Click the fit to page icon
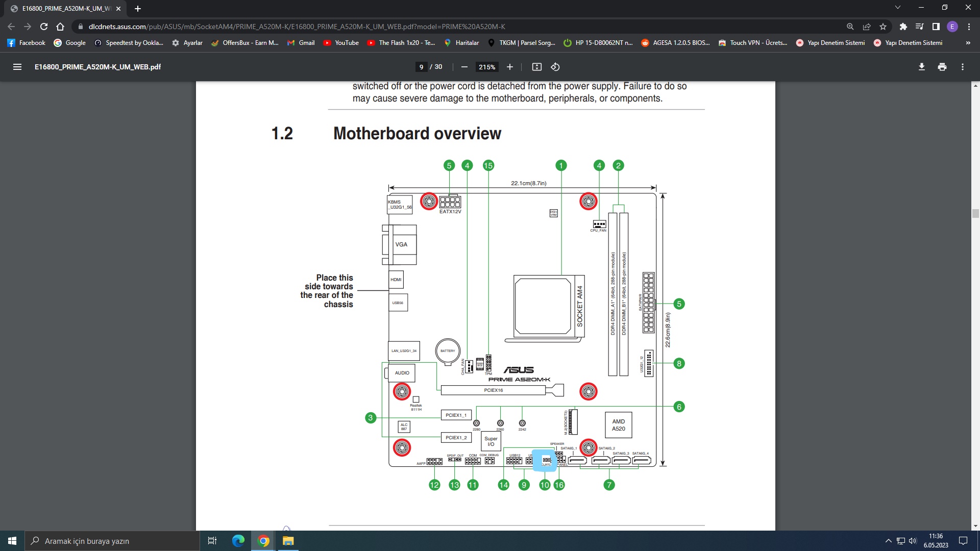 tap(536, 67)
